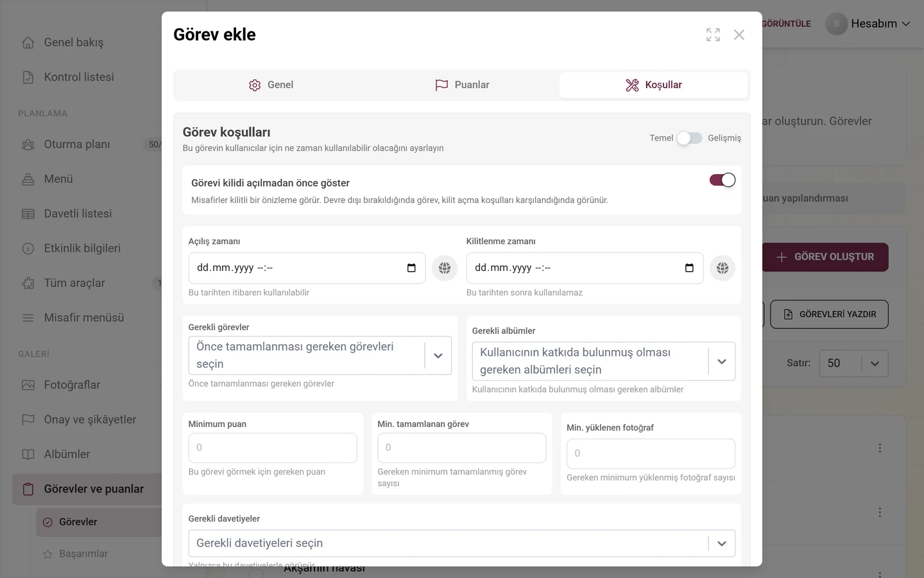Click the Onay ve şikâyetler flag icon
924x578 pixels.
pyautogui.click(x=28, y=420)
